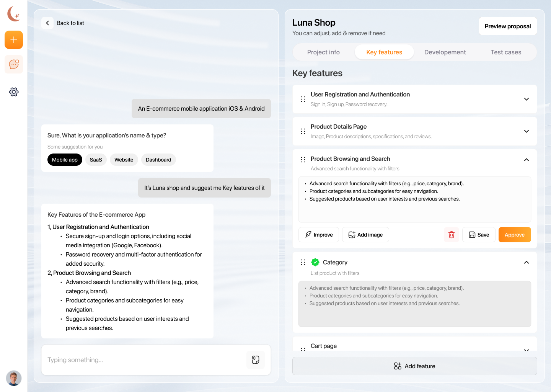Collapse Product Browsing and Search section
This screenshot has width=551, height=392.
527,160
